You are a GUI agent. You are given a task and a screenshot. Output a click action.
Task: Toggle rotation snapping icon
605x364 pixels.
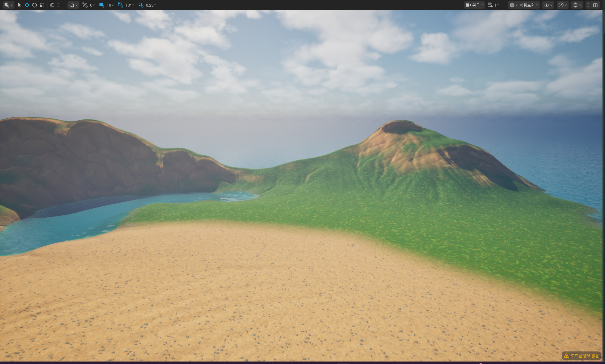pos(120,5)
